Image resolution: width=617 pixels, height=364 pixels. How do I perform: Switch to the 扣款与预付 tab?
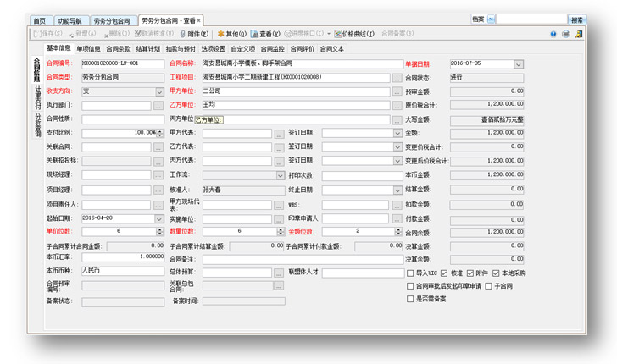(181, 49)
